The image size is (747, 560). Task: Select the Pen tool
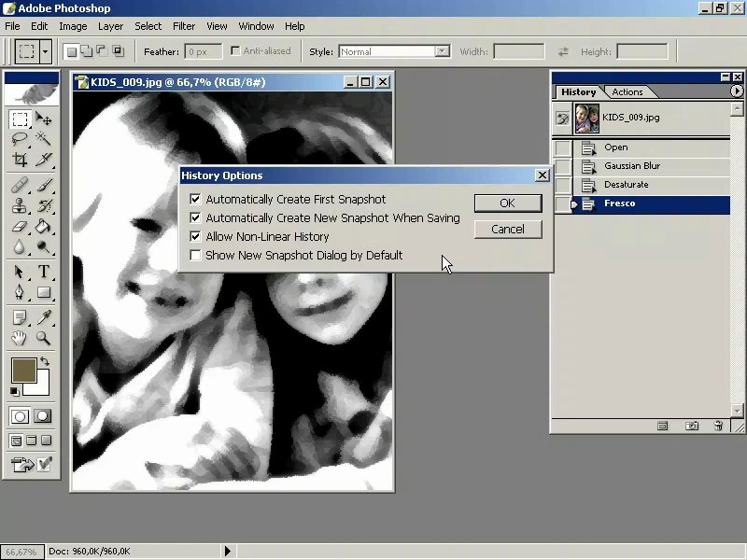[x=20, y=292]
